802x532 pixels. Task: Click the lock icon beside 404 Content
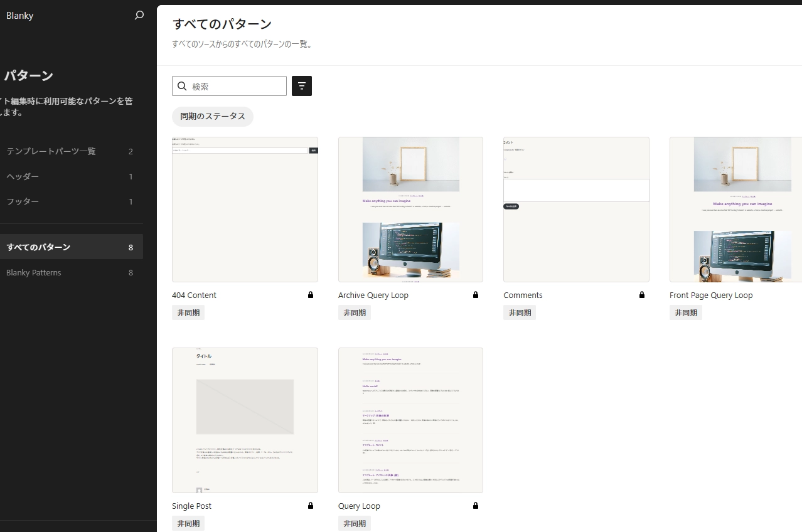311,295
